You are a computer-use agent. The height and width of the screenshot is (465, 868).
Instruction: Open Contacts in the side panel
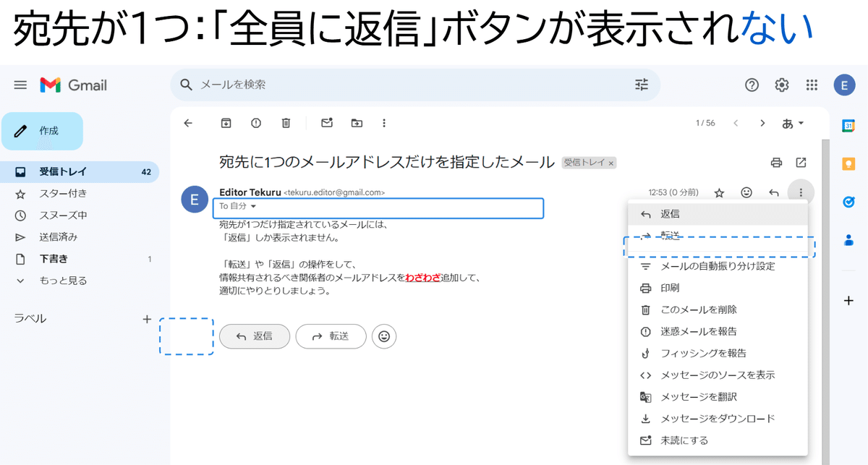pos(846,236)
